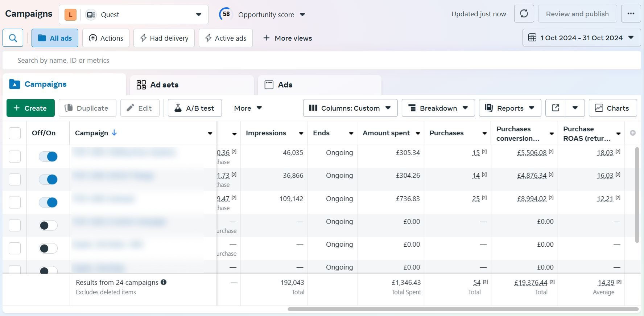
Task: Click the green Create button
Action: point(30,108)
